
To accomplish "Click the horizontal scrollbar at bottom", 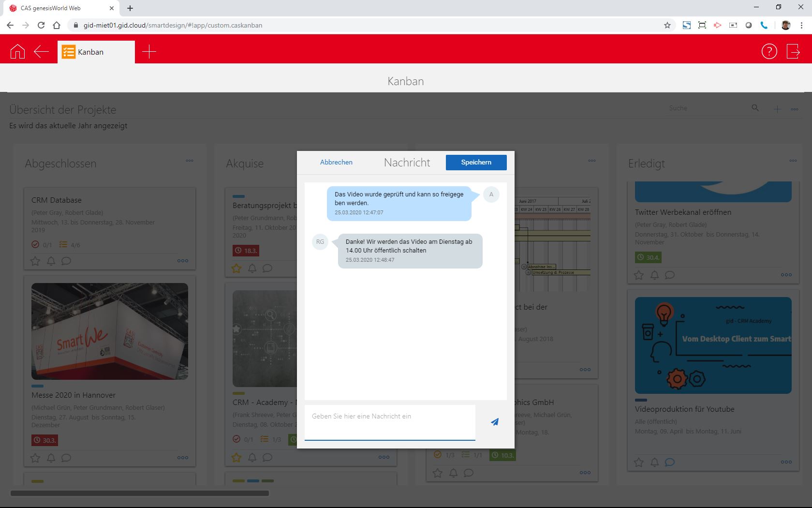I will [x=140, y=493].
